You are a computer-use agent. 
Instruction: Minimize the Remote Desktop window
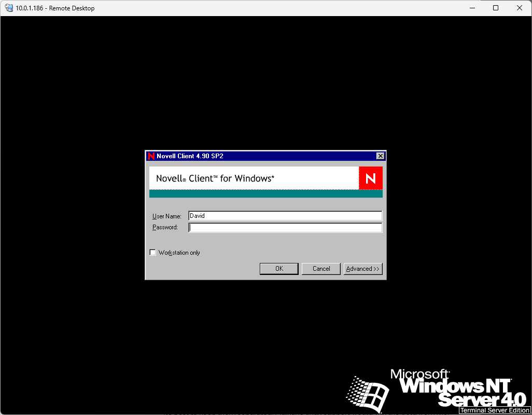[x=471, y=8]
